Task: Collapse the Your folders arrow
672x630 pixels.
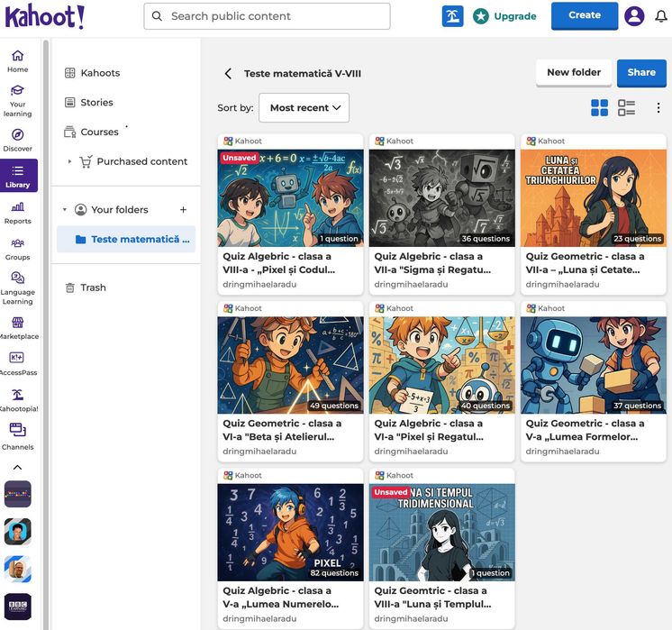Action: [x=65, y=210]
